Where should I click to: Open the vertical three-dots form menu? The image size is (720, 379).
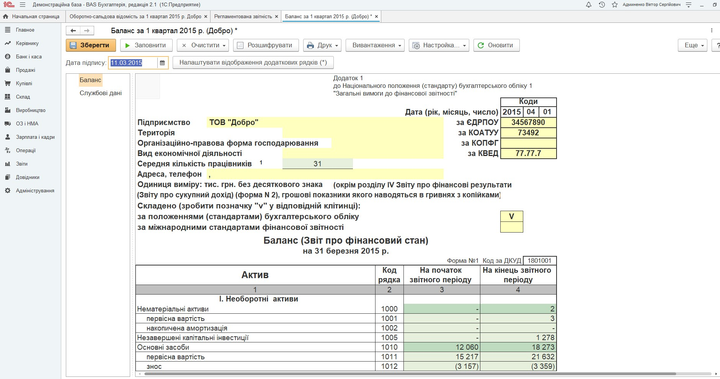[711, 31]
